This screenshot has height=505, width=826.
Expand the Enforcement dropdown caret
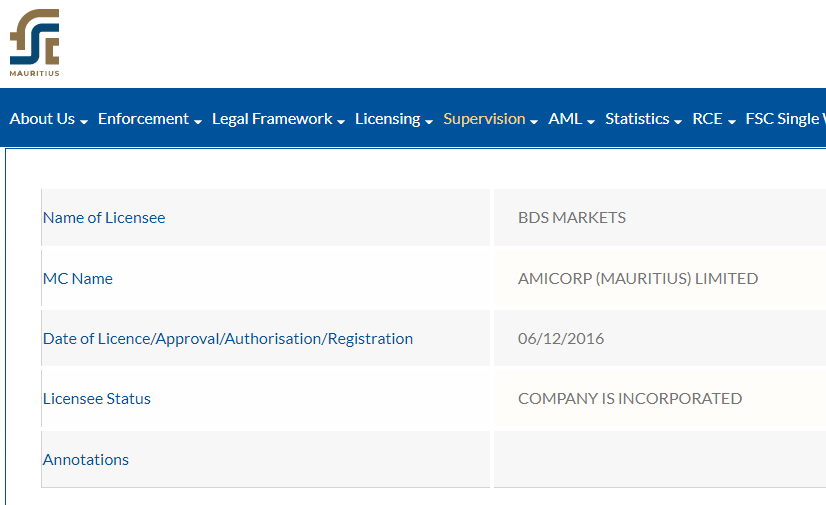pos(198,122)
